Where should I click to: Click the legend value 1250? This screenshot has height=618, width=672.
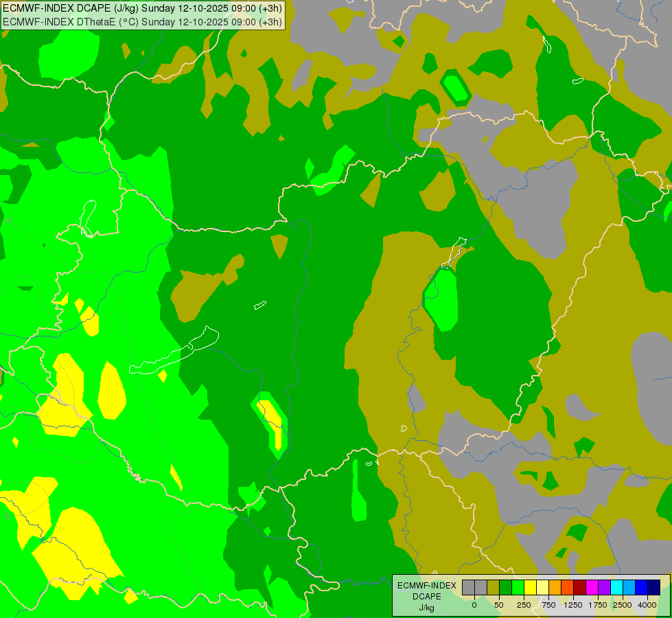tap(573, 605)
